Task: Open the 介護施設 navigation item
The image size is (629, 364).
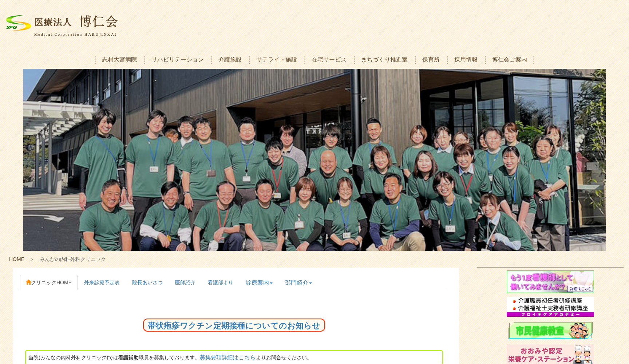Action: (x=230, y=59)
